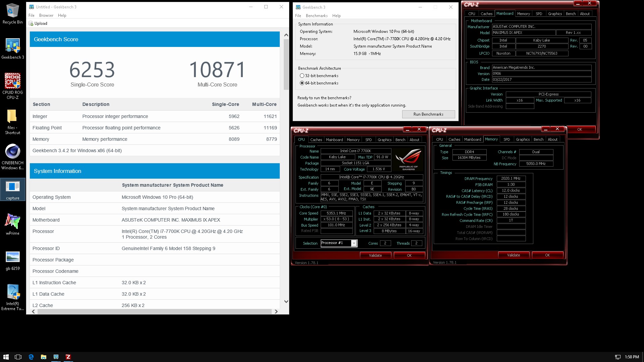Screen dimensions: 644x362
Task: Open Help menu in Untitled Geekbench window
Action: pos(62,15)
